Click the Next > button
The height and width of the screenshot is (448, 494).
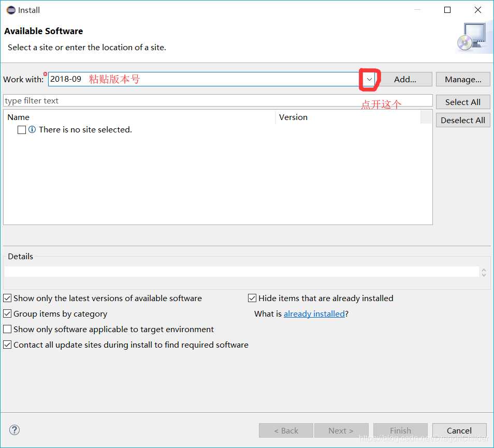point(341,430)
